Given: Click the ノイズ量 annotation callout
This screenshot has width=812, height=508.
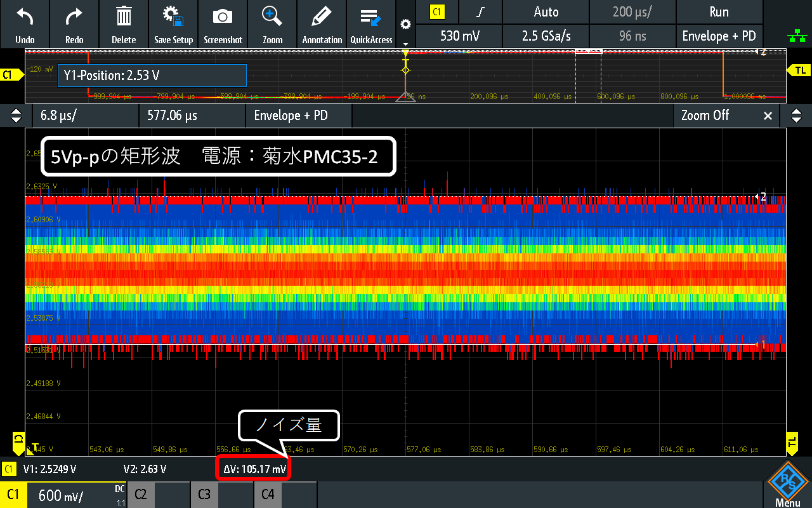Looking at the screenshot, I should tap(289, 425).
